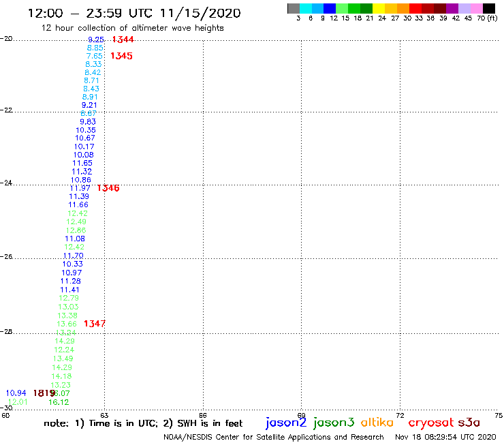Click the wave height value 10.08
This screenshot has width=504, height=443.
click(x=83, y=155)
